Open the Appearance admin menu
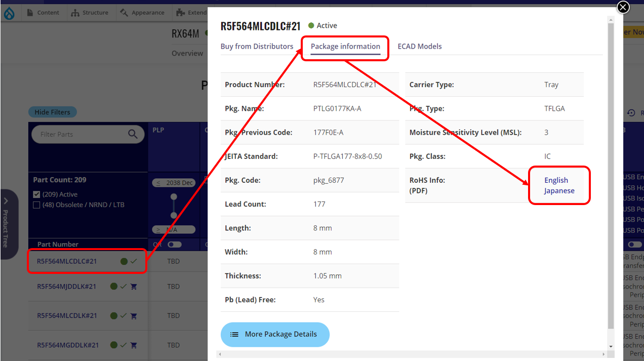 tap(142, 13)
